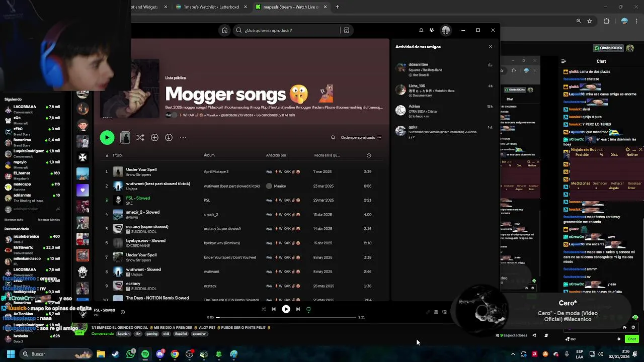
Task: Sort by date added column header
Action: pos(327,155)
